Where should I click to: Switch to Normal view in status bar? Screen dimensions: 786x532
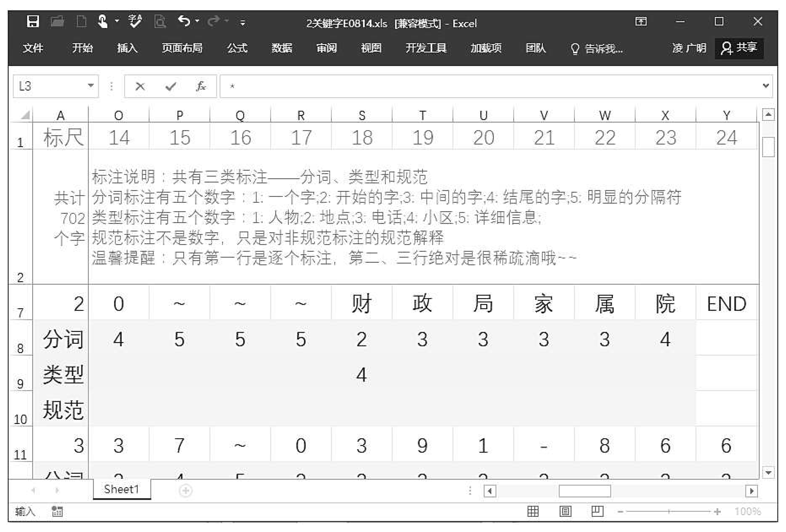point(533,511)
